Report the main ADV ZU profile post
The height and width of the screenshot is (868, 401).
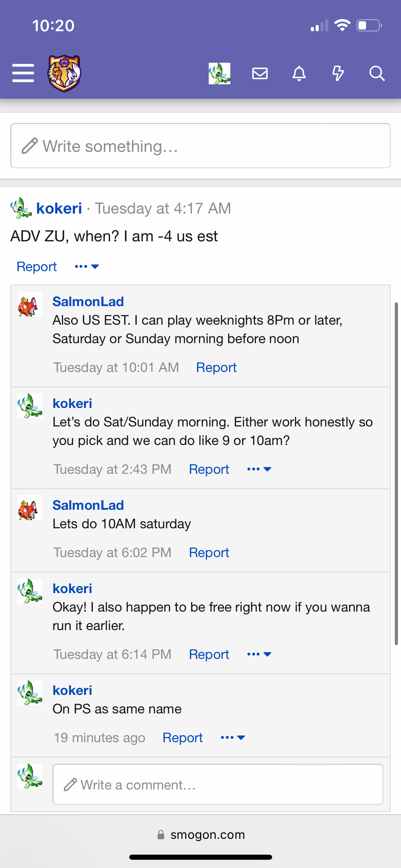(x=37, y=266)
